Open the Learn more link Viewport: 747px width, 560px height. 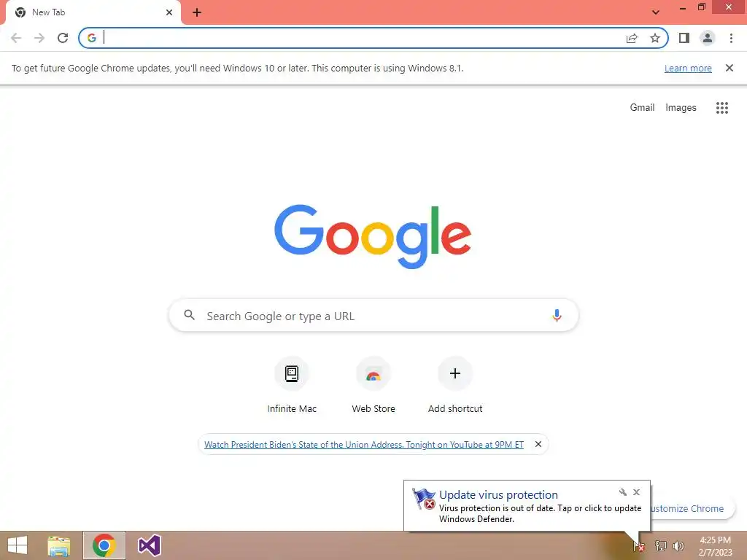click(688, 68)
